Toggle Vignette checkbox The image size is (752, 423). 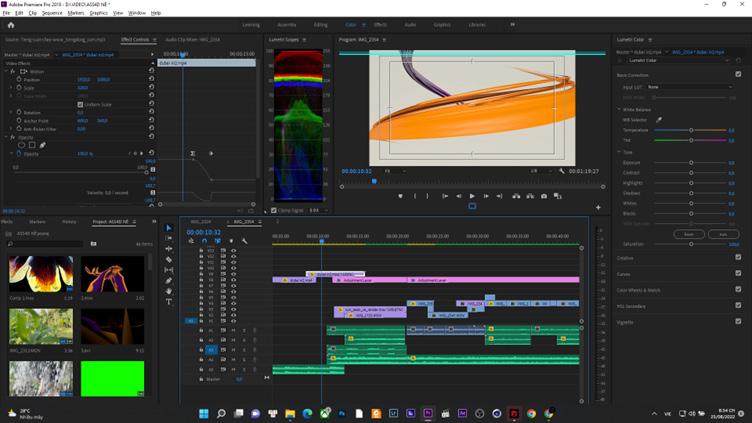click(738, 321)
